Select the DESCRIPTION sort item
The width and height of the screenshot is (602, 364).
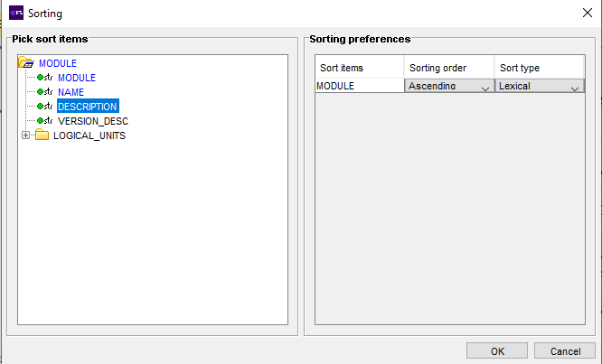88,107
